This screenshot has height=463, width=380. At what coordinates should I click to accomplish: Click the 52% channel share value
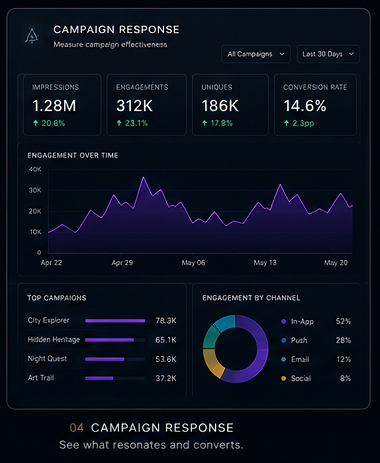[343, 321]
